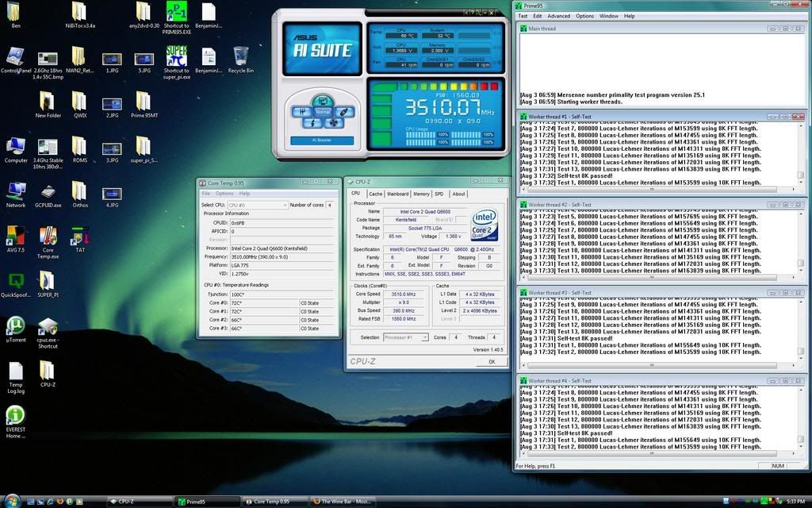
Task: Expand the Select CPU dropdown in Core Temp
Action: point(258,206)
